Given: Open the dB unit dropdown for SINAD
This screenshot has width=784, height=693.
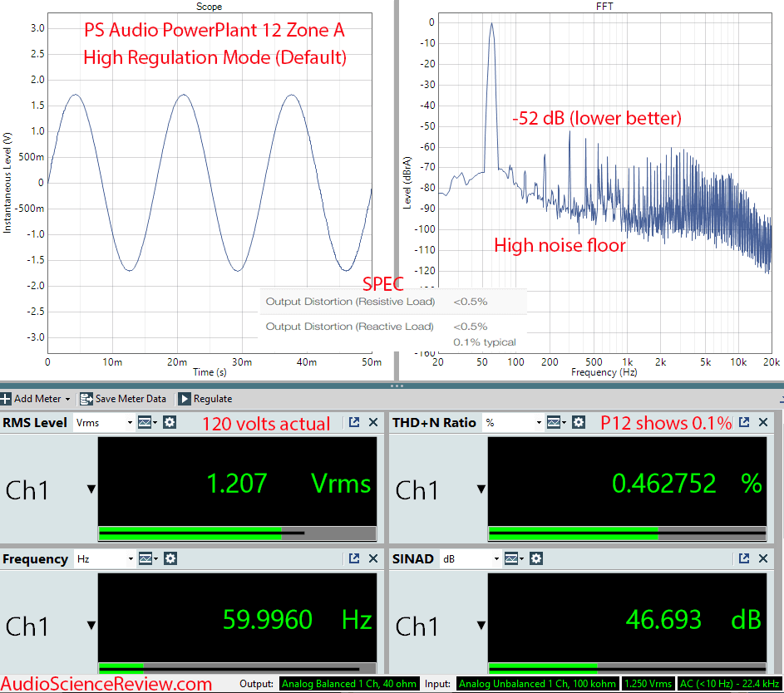Looking at the screenshot, I should click(x=470, y=558).
